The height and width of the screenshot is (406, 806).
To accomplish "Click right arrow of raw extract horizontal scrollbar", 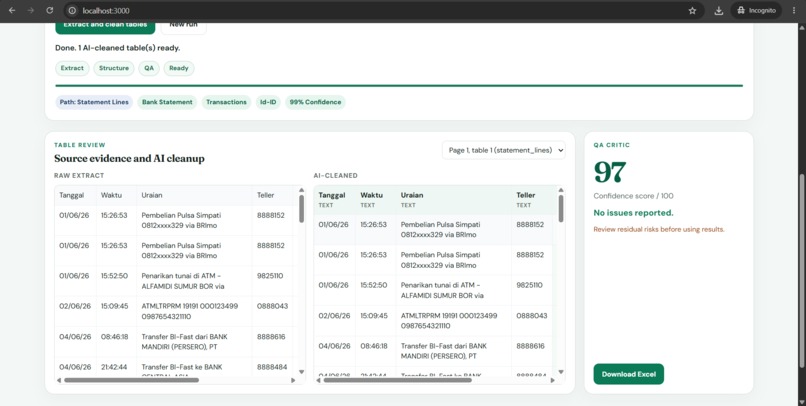I will 293,380.
